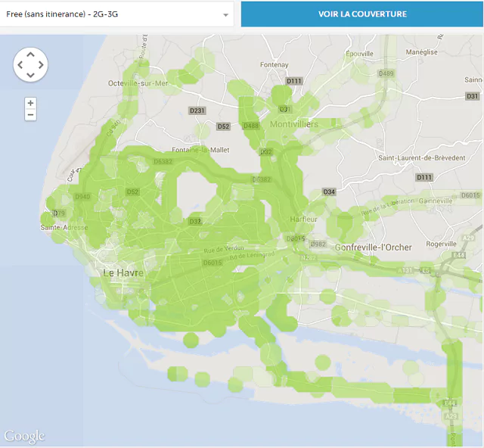Open the Free 2G-3G operator dropdown
This screenshot has height=448, width=484.
[113, 14]
